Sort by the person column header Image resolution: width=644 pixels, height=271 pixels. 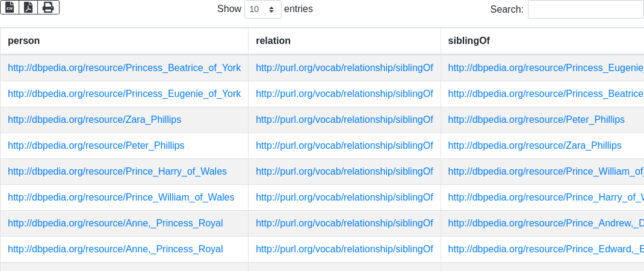click(x=24, y=41)
